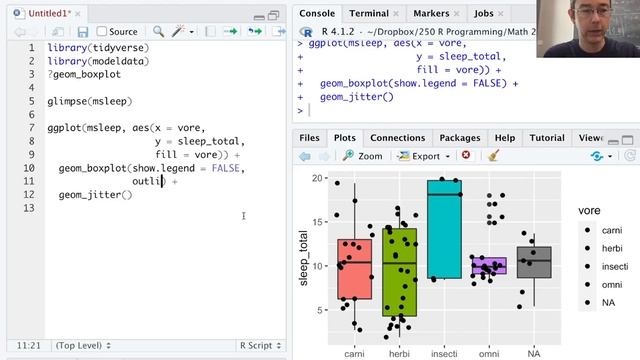Minimize the source editor pane
This screenshot has height=360, width=640.
point(259,17)
